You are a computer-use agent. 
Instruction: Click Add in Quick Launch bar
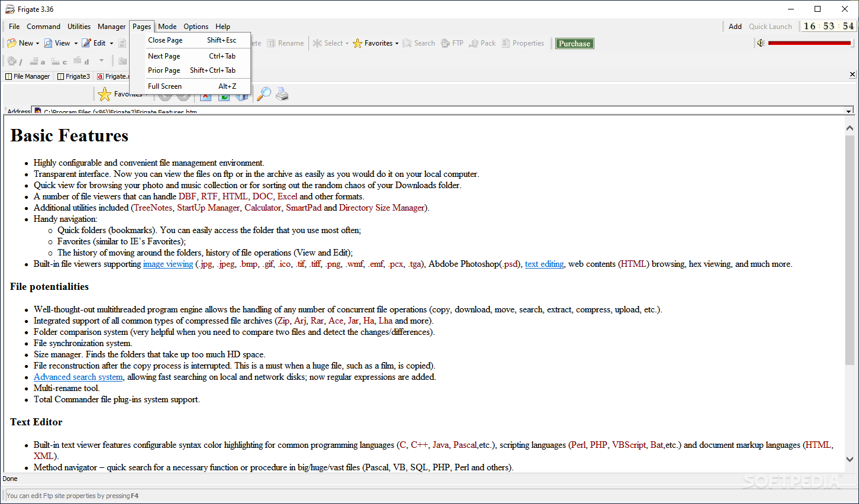point(735,27)
